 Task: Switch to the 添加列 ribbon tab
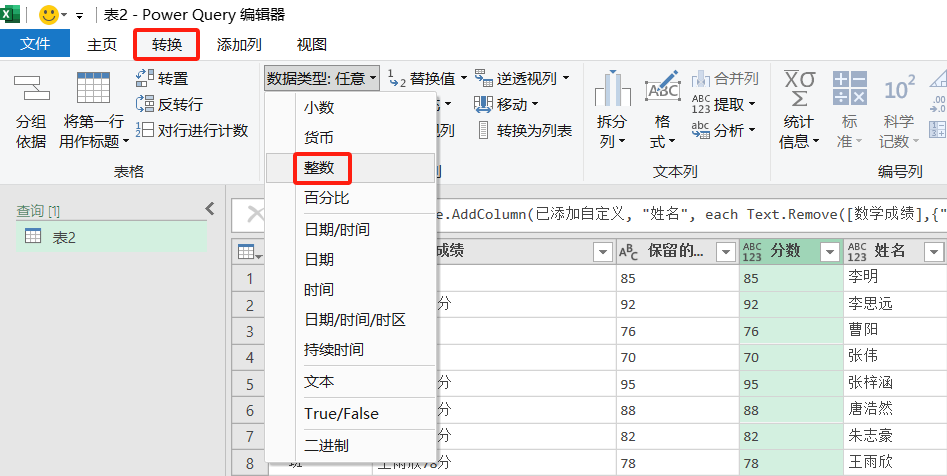pos(239,45)
